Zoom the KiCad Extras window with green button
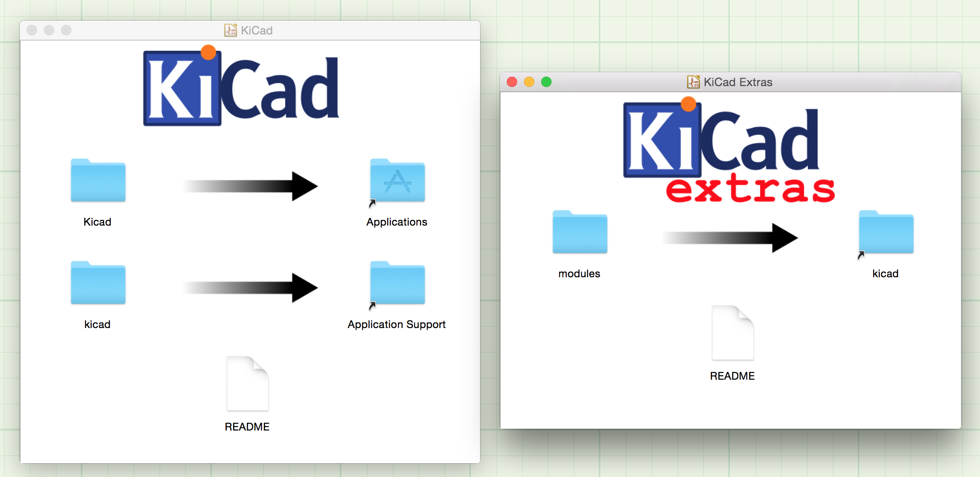The width and height of the screenshot is (980, 477). click(x=546, y=82)
